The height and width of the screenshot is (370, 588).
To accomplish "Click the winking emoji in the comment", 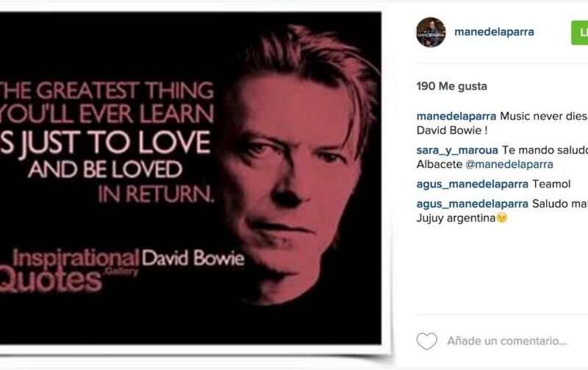I will click(501, 218).
